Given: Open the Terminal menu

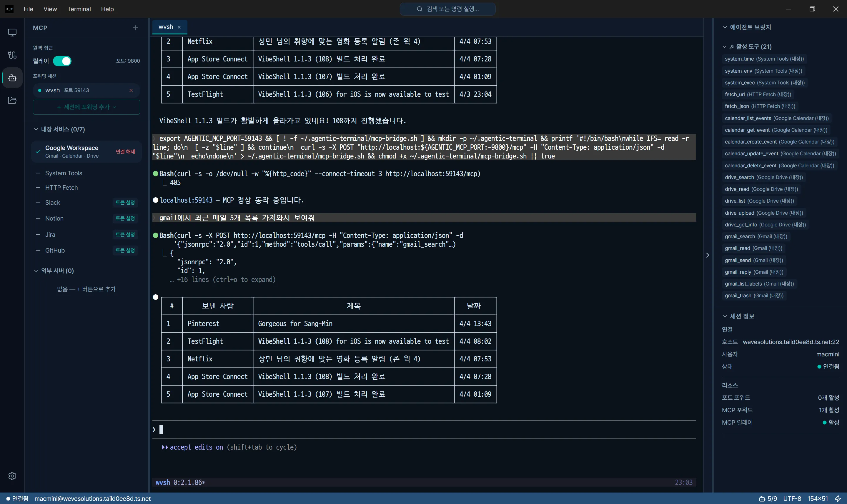Looking at the screenshot, I should [x=79, y=9].
